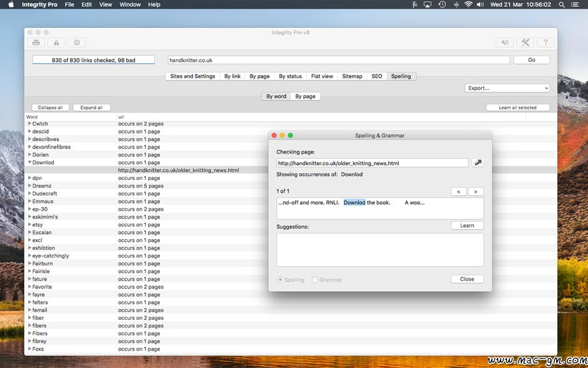The height and width of the screenshot is (368, 588).
Task: Close the Spelling & Grammar dialog via Close
Action: [468, 279]
